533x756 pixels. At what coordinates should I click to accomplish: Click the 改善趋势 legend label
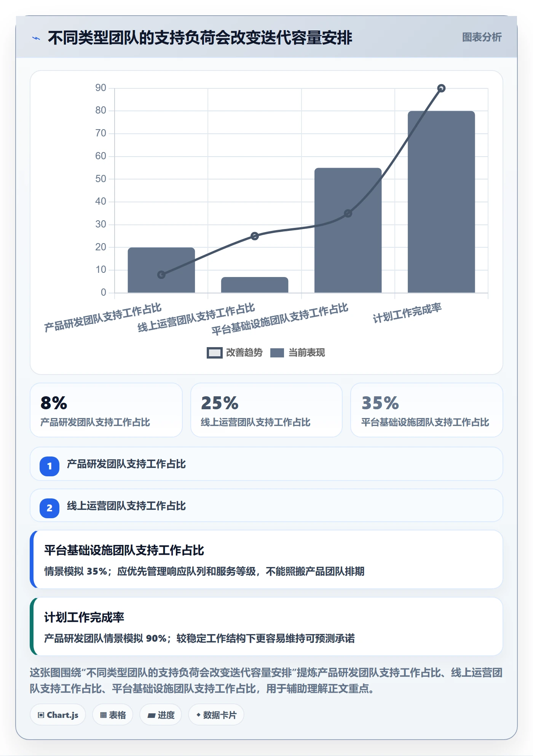point(244,353)
